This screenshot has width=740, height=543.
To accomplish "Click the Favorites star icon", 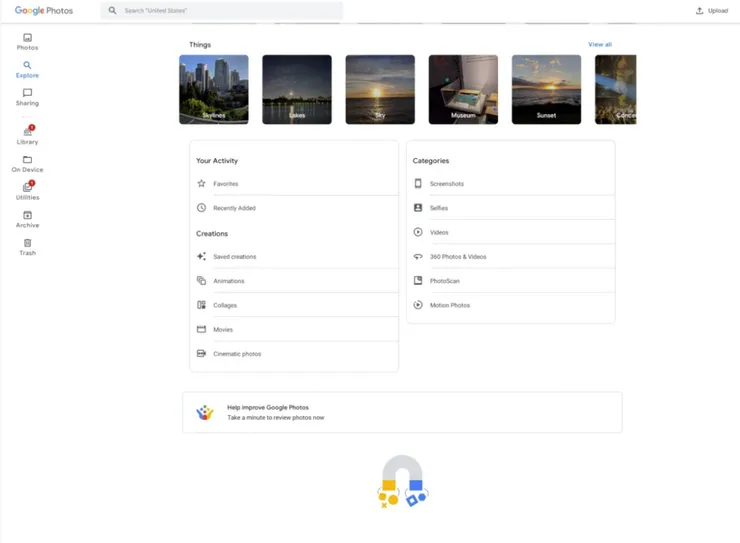I will click(x=202, y=184).
